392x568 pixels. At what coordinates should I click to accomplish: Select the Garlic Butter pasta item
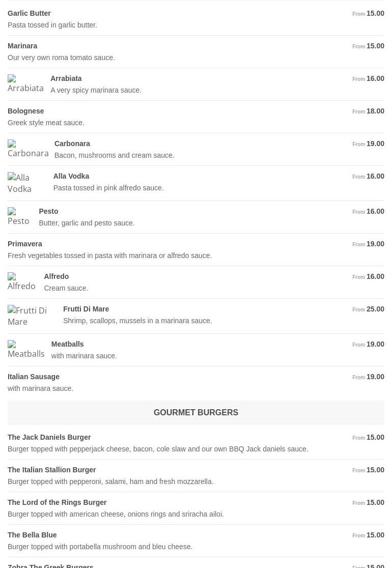click(29, 13)
